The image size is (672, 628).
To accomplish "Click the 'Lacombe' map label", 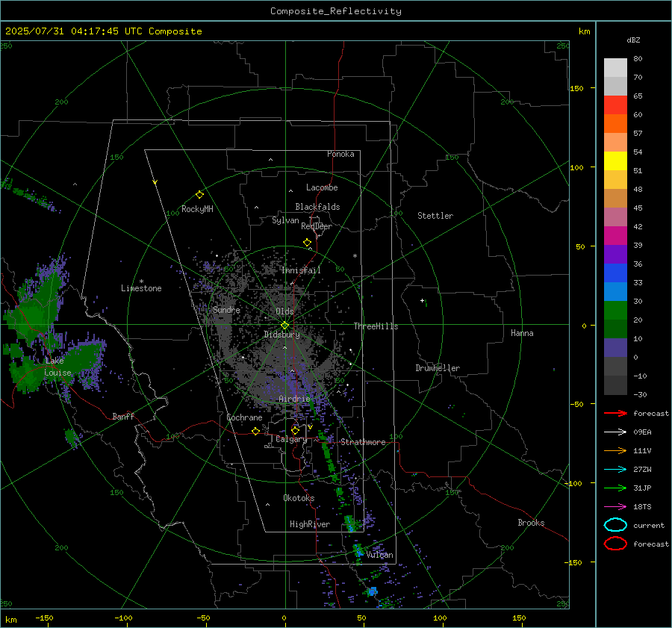I will pos(322,187).
